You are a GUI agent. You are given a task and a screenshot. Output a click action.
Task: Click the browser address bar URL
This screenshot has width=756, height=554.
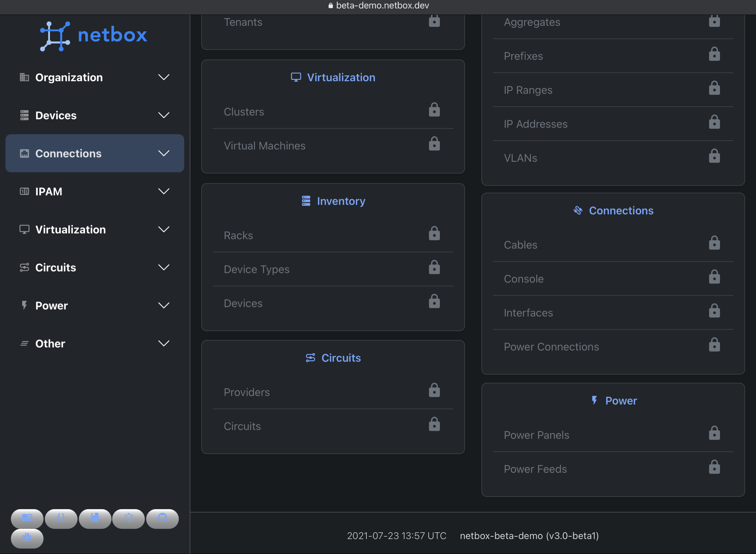click(x=382, y=5)
